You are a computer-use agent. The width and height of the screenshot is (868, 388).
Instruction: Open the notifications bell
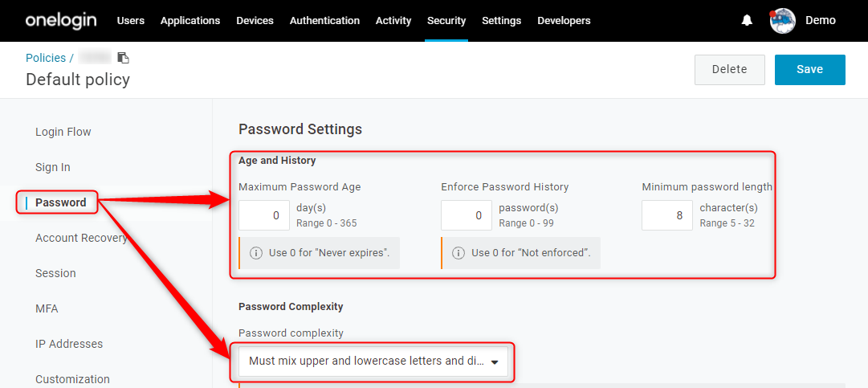[747, 20]
